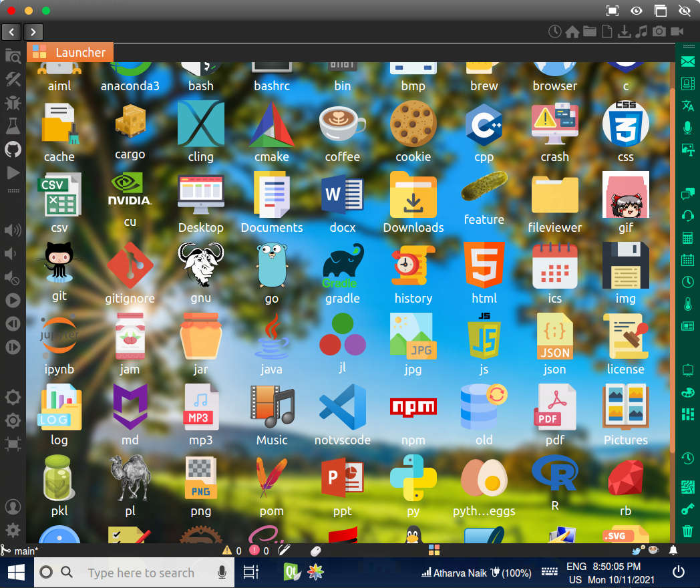The image size is (700, 588).
Task: Open the rb Ruby icon
Action: [x=625, y=478]
